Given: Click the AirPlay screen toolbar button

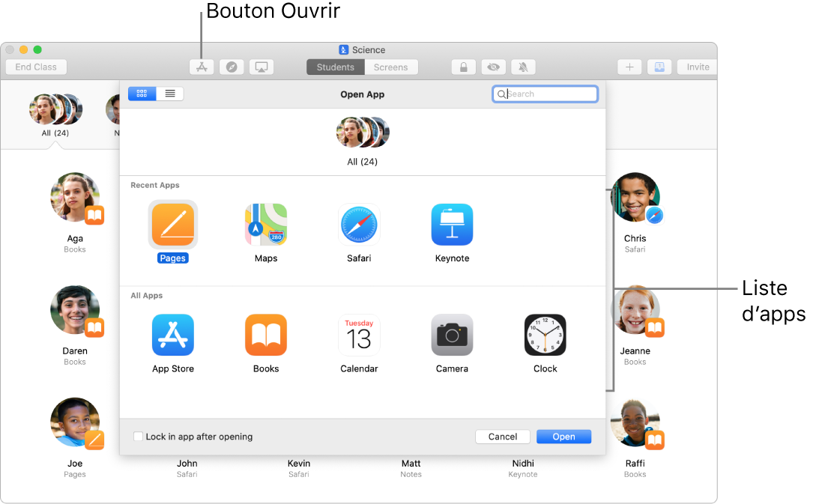Looking at the screenshot, I should (262, 67).
